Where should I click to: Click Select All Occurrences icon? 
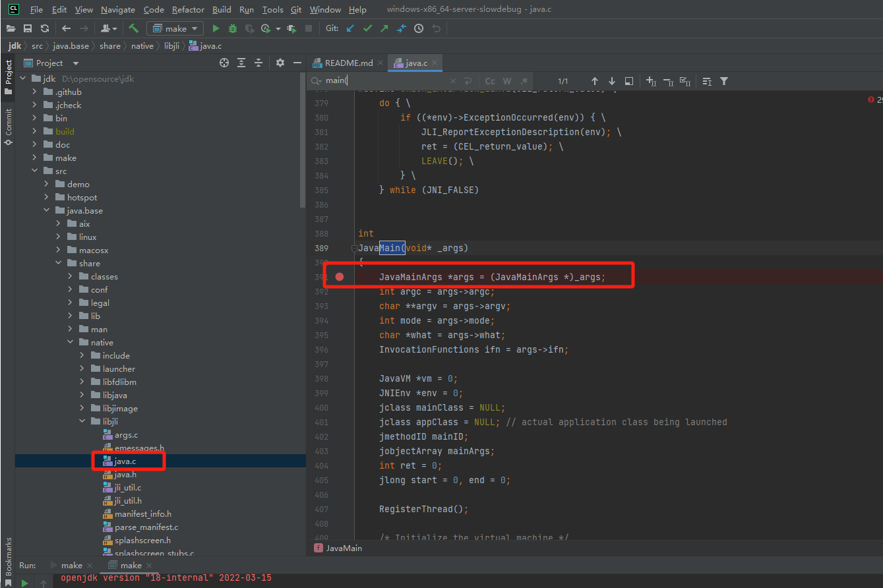(x=685, y=81)
